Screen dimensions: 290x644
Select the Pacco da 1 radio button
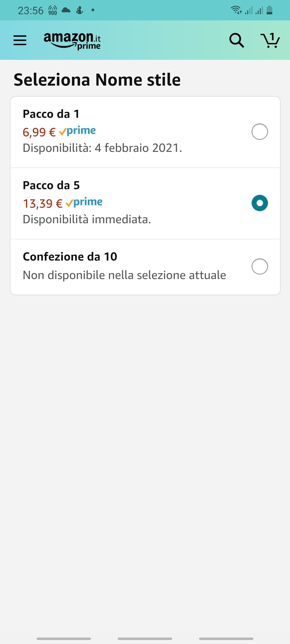click(260, 132)
